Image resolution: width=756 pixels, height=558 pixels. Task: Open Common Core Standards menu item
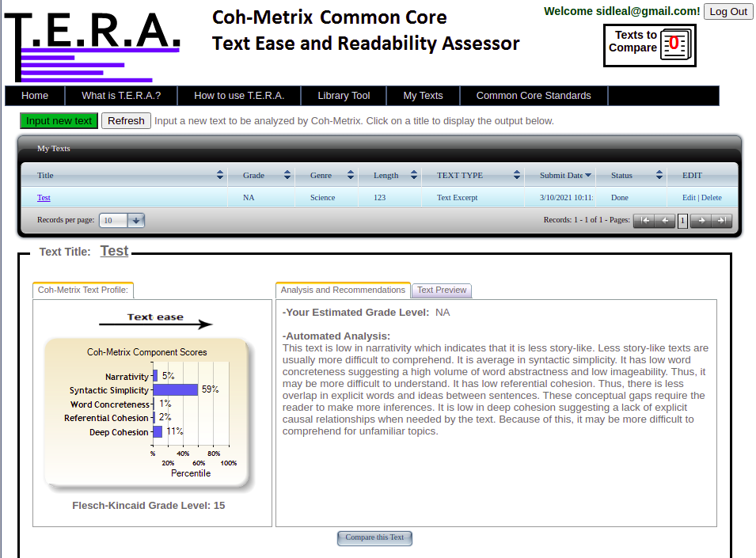[533, 96]
